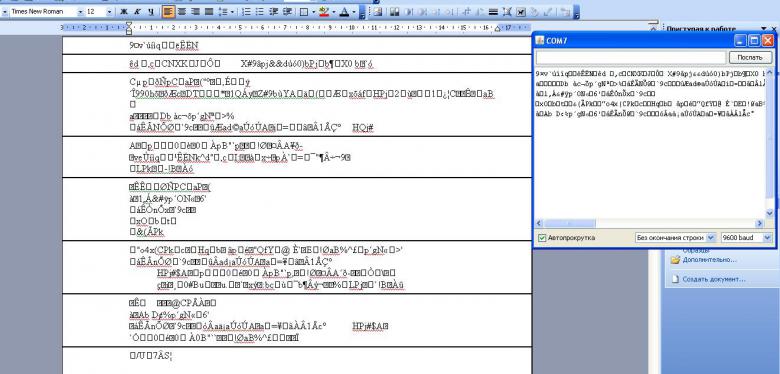Image resolution: width=780 pixels, height=374 pixels.
Task: Toggle the Автопрокрутка checkbox
Action: pyautogui.click(x=542, y=238)
